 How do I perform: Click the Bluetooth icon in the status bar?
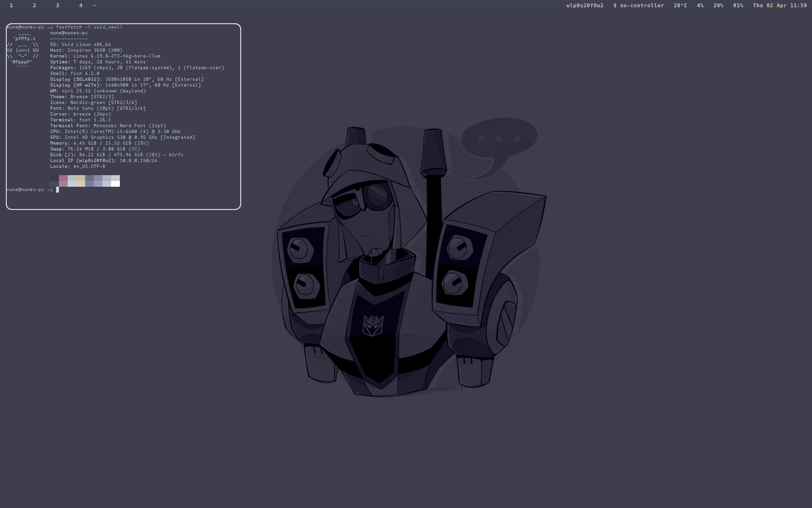point(615,5)
